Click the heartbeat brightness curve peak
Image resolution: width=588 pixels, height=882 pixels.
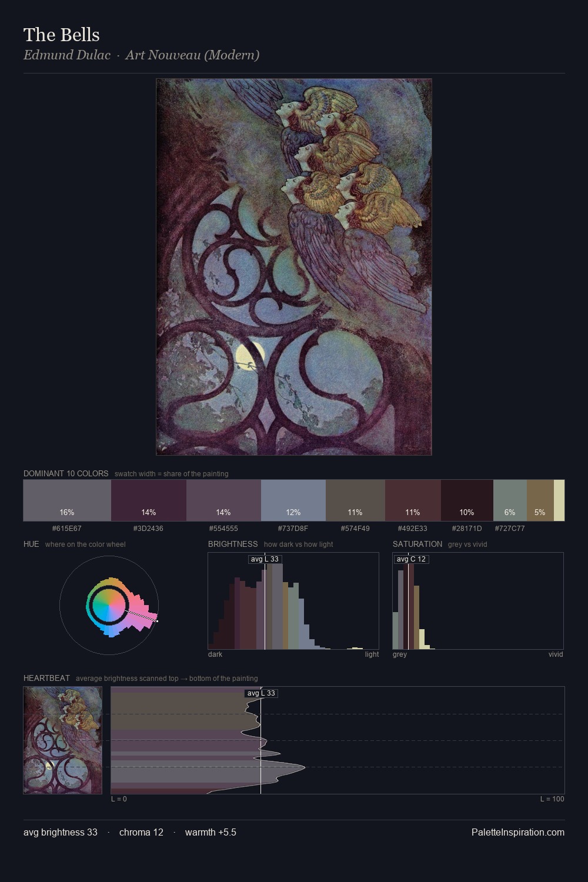(x=305, y=767)
